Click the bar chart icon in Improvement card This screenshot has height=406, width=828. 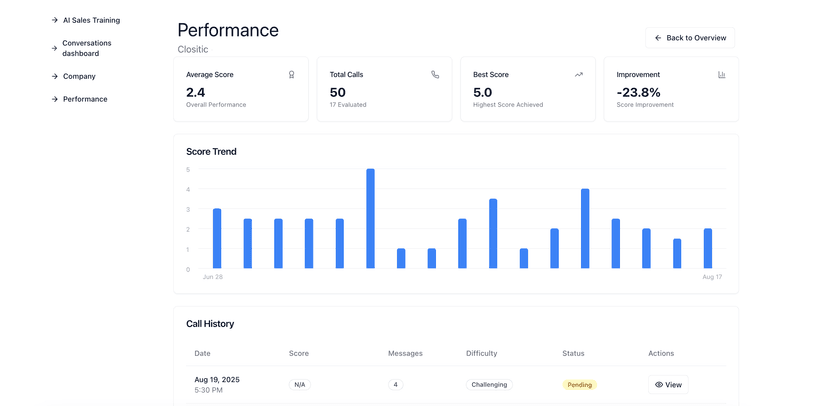[721, 75]
